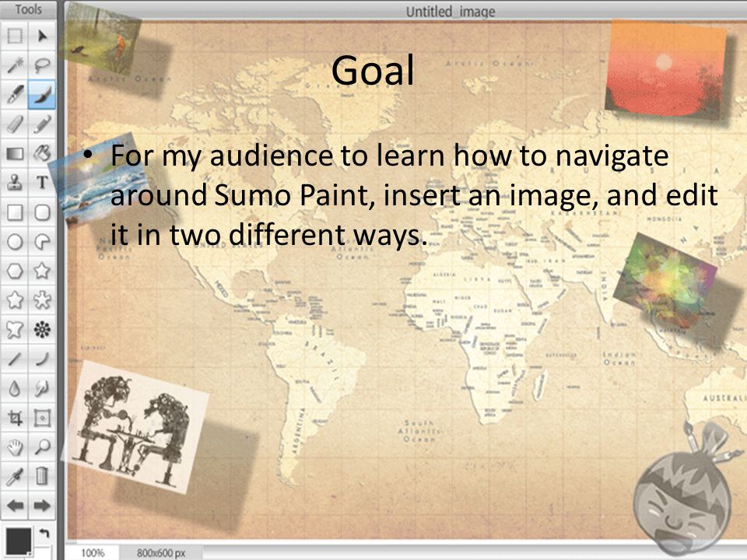Image resolution: width=747 pixels, height=560 pixels.
Task: Select the Lasso tool
Action: coord(42,65)
